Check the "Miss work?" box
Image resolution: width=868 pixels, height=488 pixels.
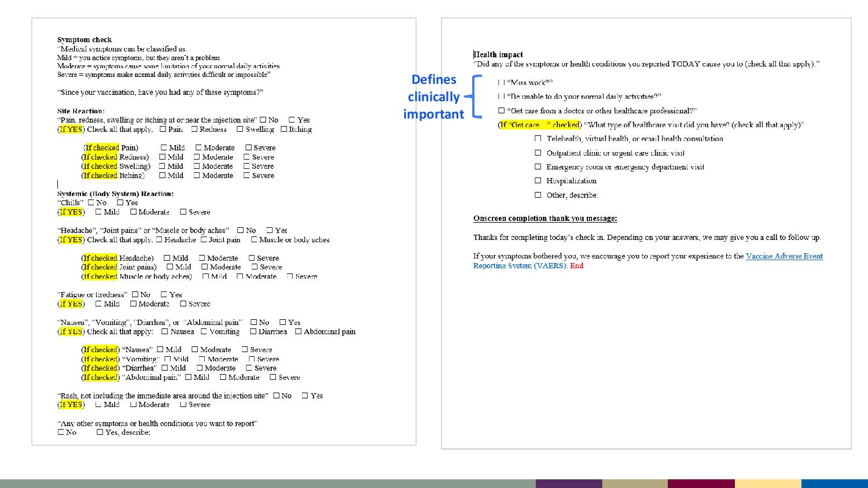(x=501, y=83)
